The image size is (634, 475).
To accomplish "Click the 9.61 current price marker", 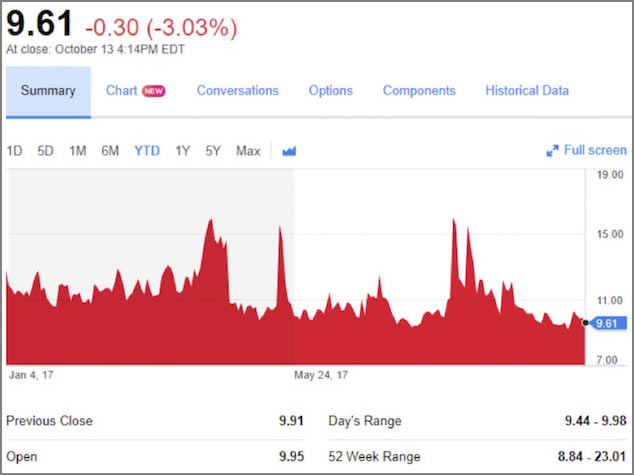I will [x=607, y=323].
